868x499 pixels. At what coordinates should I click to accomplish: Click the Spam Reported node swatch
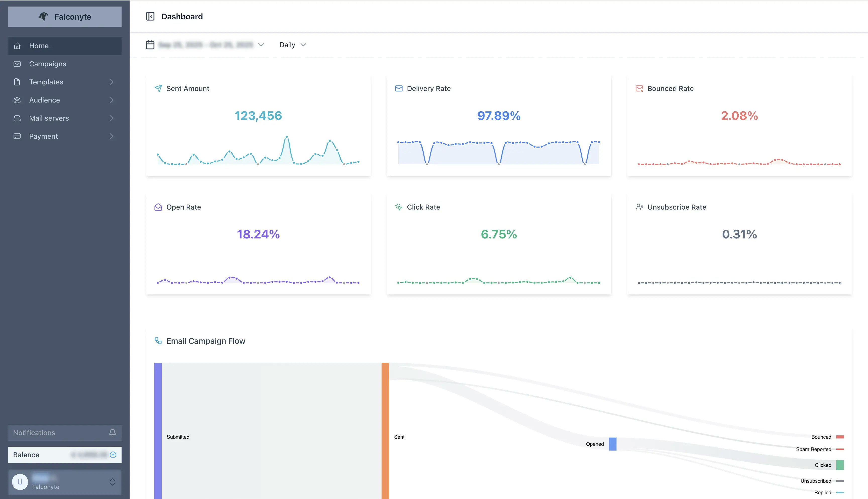[x=840, y=449]
